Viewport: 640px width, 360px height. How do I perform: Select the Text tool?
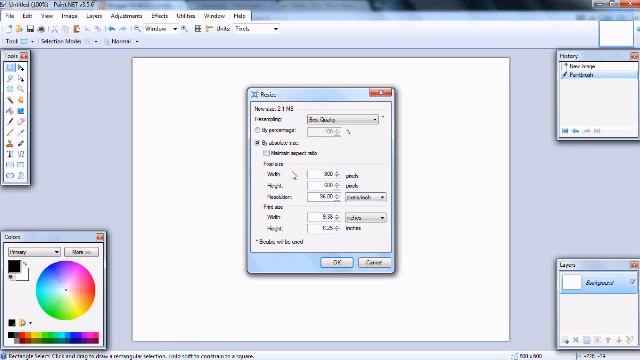pyautogui.click(x=10, y=154)
